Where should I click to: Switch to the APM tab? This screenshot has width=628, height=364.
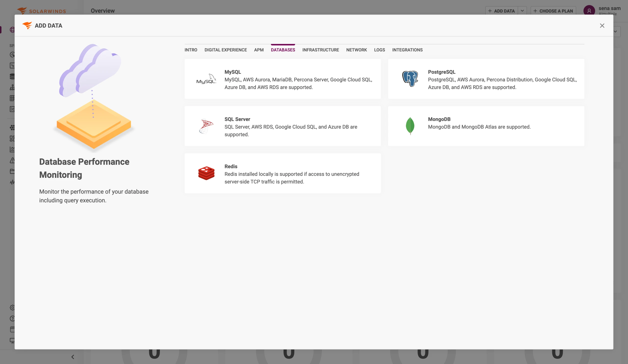point(259,50)
